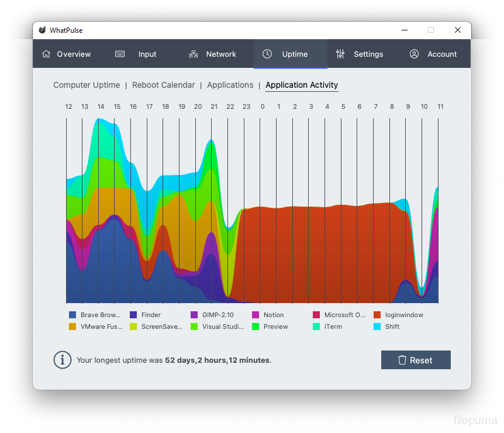Viewport: 504px width, 433px height.
Task: Click the Uptime clock icon
Action: click(x=267, y=54)
